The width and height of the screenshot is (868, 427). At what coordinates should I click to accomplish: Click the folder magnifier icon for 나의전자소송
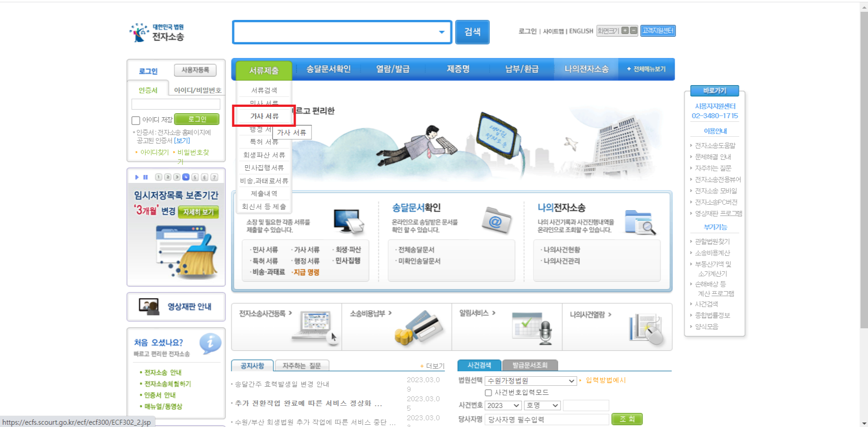(x=640, y=222)
